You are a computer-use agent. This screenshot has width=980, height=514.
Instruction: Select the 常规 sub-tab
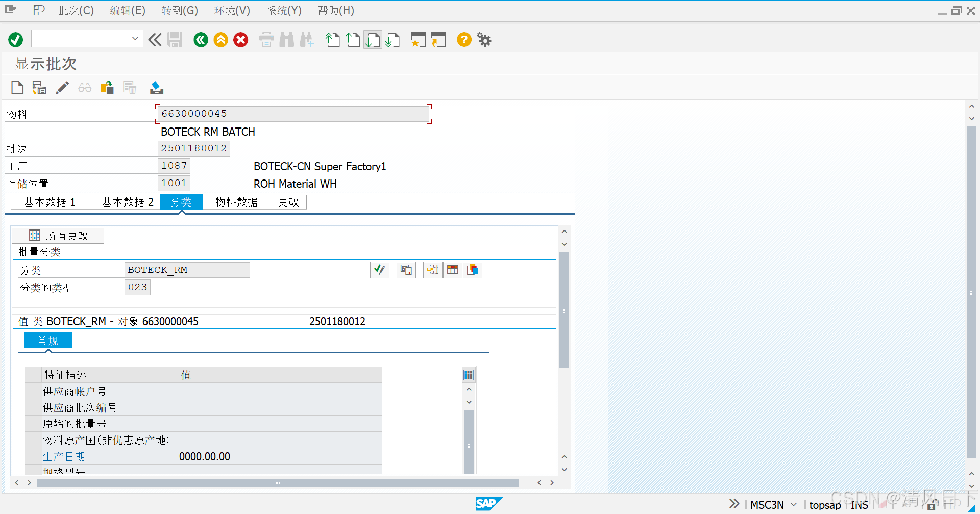(48, 341)
